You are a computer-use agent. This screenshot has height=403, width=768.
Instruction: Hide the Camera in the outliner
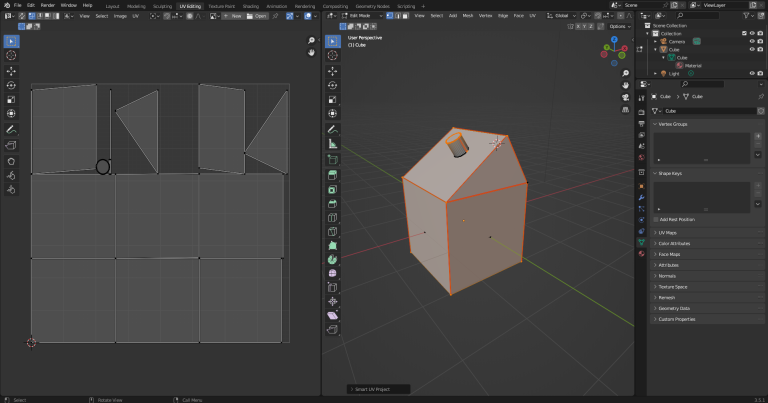pos(750,41)
